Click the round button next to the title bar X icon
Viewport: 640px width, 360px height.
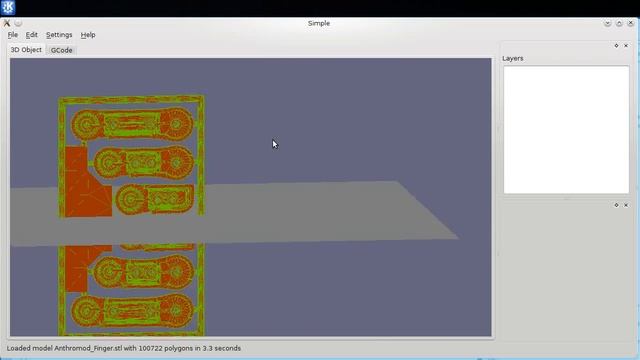coord(18,23)
